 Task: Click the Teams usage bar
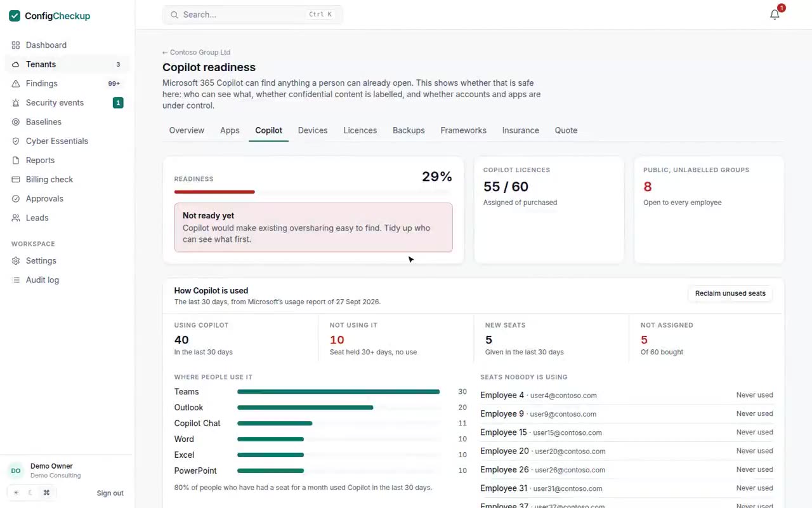click(338, 392)
